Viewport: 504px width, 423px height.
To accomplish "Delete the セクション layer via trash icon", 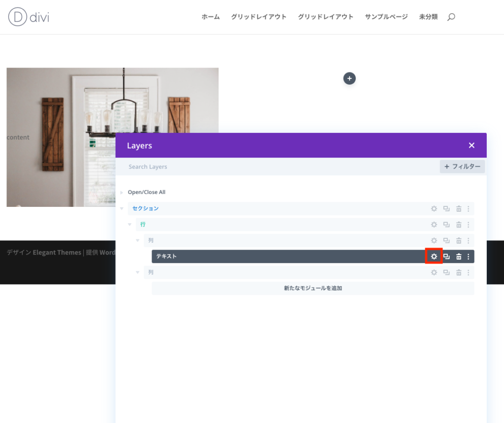I will click(458, 209).
